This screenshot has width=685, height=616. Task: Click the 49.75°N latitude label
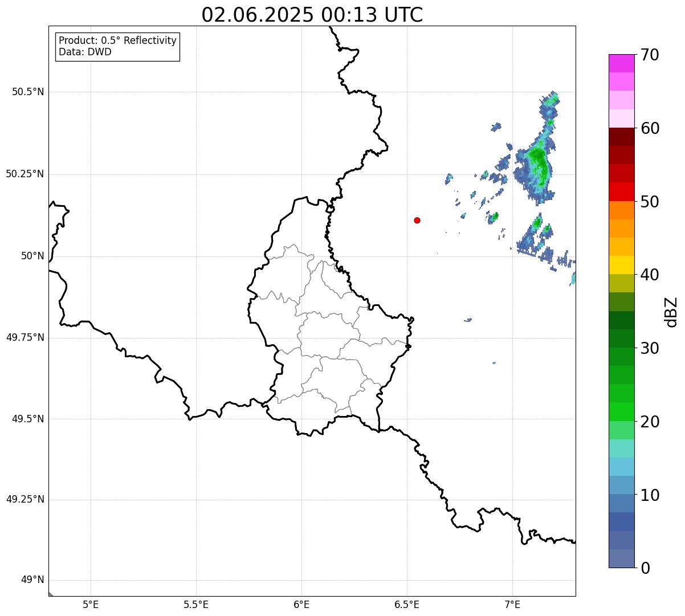coord(25,337)
